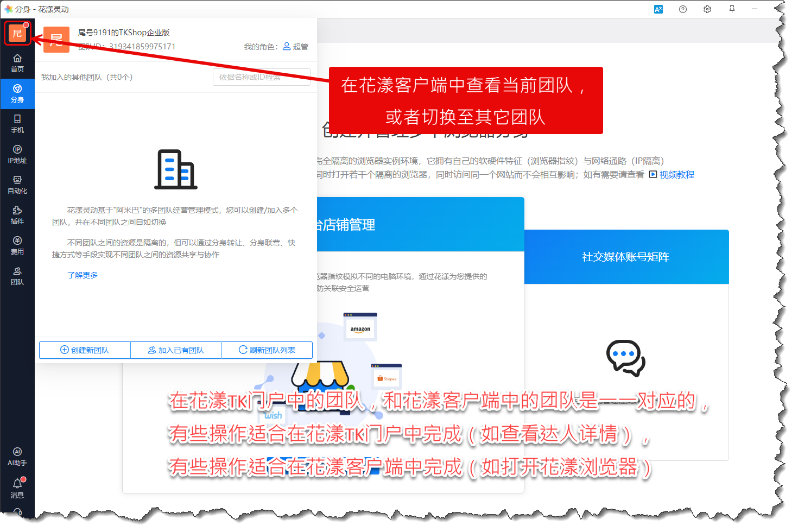Open the 手机 section
The width and height of the screenshot is (798, 532).
pos(17,124)
